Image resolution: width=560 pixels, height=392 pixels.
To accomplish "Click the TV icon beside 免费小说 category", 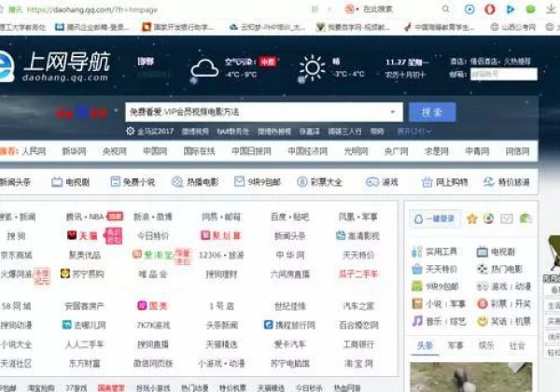I will (x=57, y=182).
